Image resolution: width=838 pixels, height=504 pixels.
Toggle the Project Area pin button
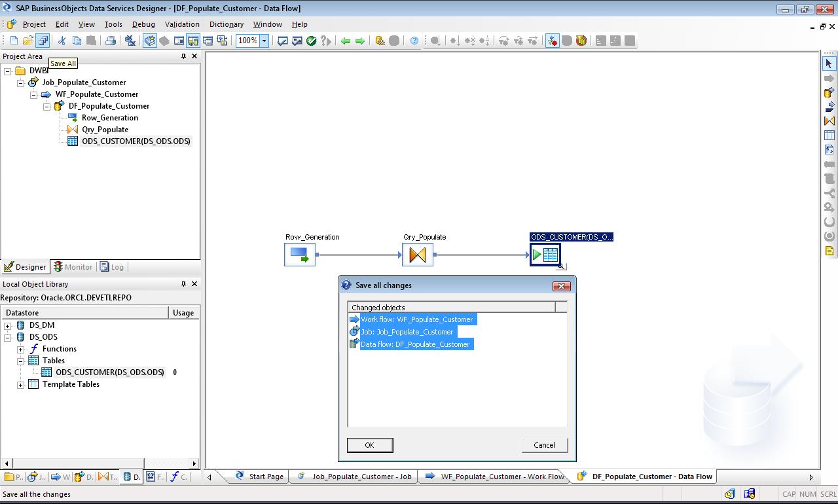(183, 56)
